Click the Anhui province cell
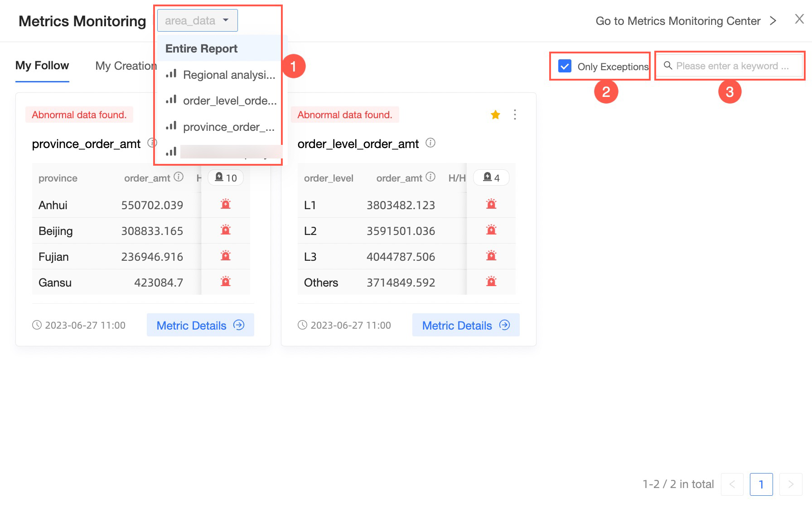Screen dimensions: 812x517 (x=53, y=205)
